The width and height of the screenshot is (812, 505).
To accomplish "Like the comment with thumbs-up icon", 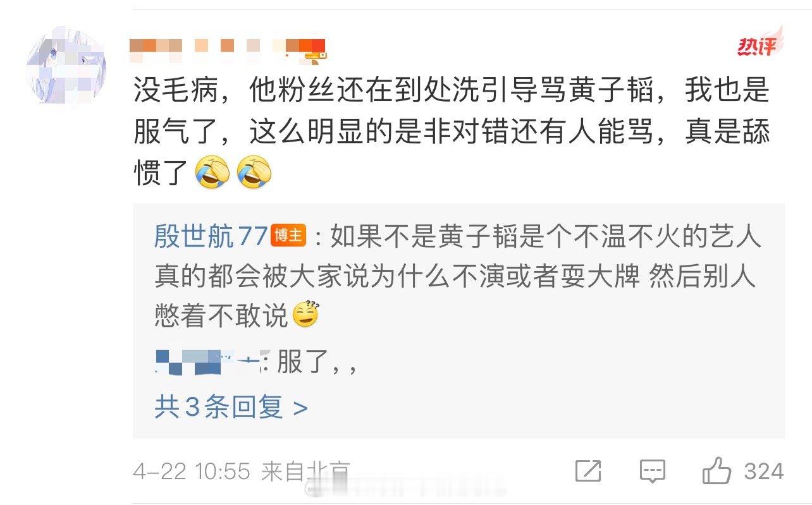I will [717, 471].
